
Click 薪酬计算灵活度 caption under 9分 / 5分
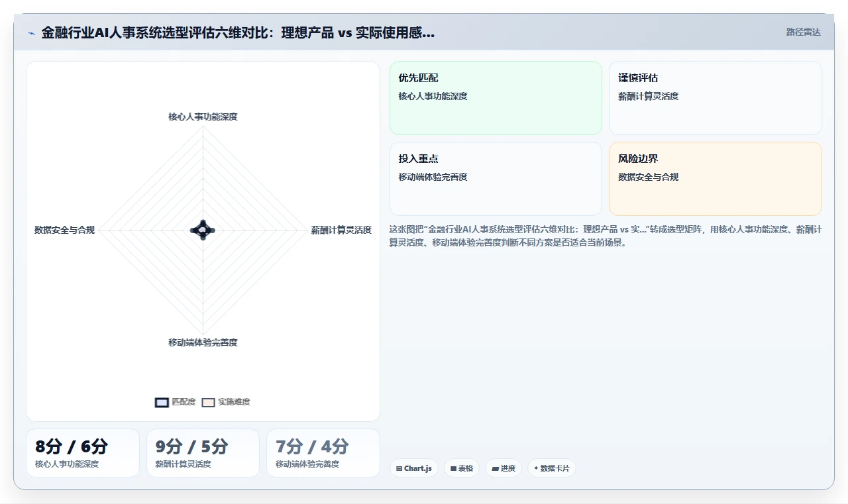pyautogui.click(x=184, y=464)
